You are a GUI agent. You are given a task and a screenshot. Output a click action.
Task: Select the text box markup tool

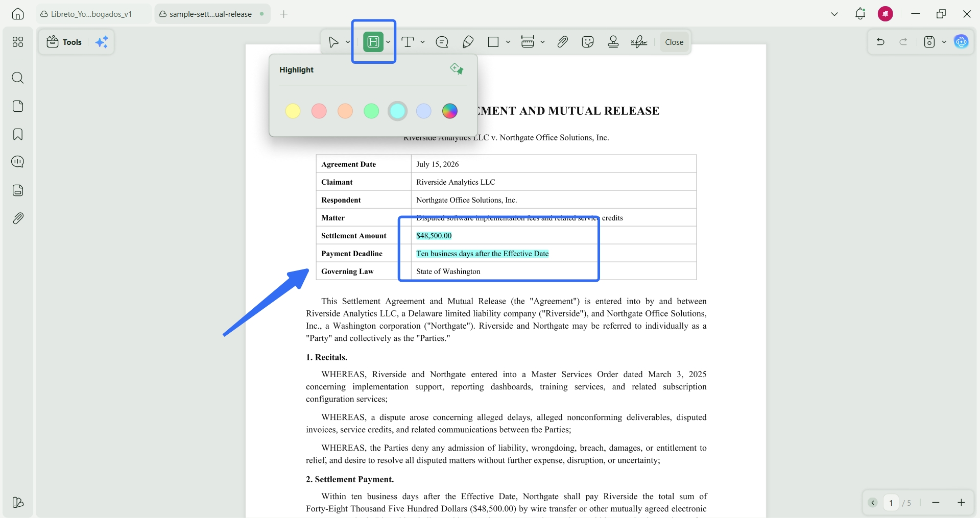pos(528,42)
